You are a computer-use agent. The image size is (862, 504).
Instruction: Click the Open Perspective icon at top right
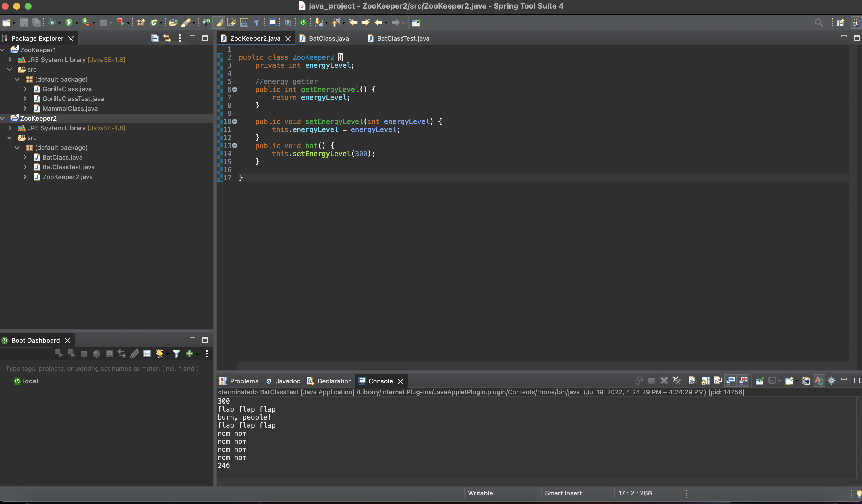(840, 23)
